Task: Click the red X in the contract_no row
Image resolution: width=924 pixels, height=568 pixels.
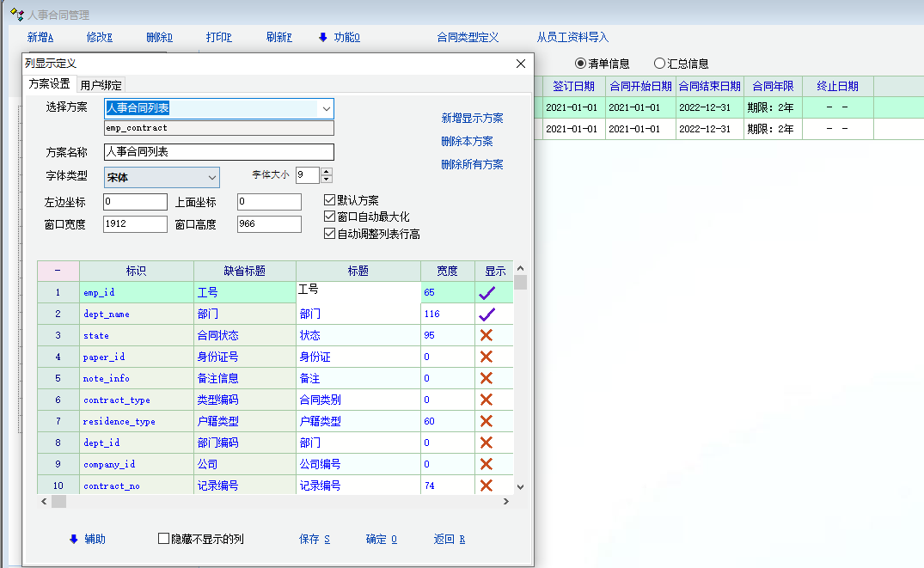Action: click(x=486, y=486)
